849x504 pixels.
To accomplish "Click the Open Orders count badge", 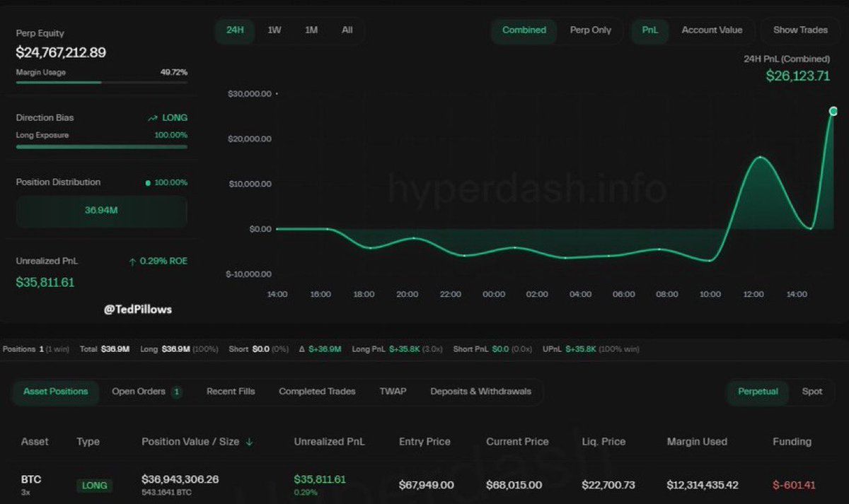I will pos(176,392).
